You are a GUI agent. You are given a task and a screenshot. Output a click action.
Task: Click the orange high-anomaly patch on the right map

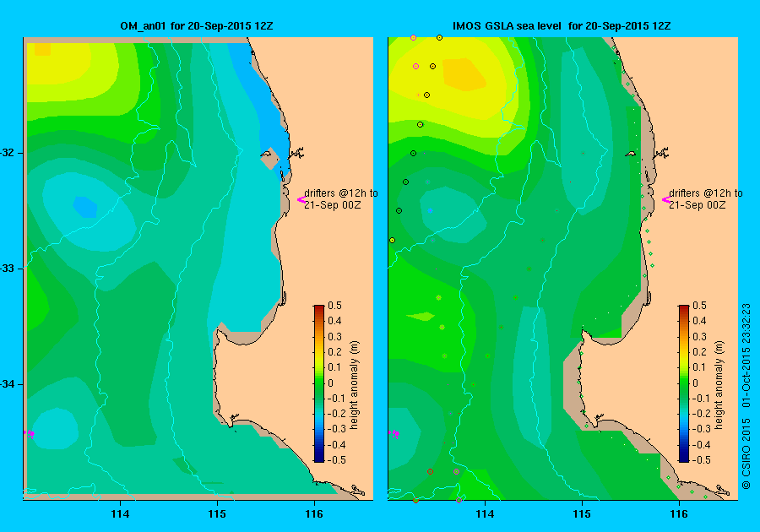tap(464, 74)
